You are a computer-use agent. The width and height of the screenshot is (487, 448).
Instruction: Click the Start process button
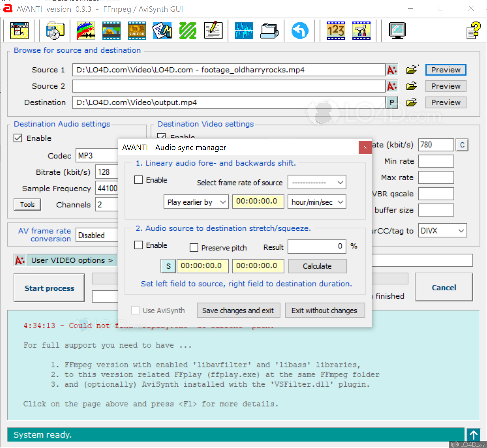(49, 288)
